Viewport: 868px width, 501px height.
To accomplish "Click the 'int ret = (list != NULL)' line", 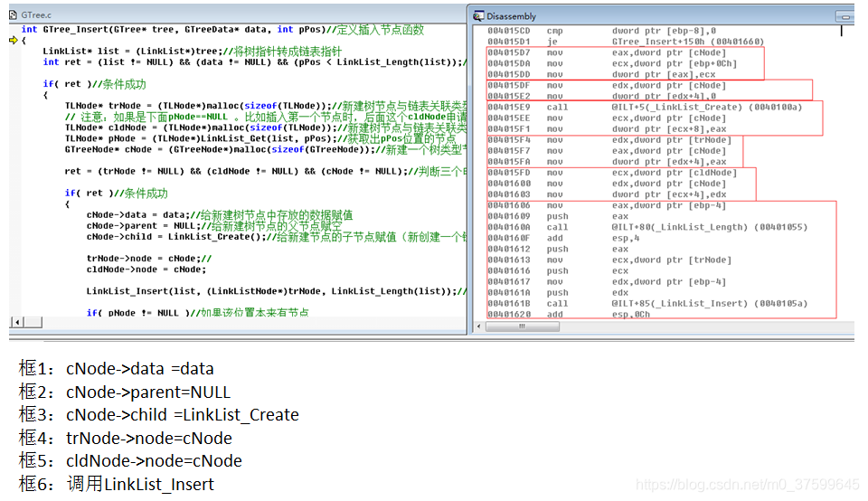I will click(x=254, y=62).
